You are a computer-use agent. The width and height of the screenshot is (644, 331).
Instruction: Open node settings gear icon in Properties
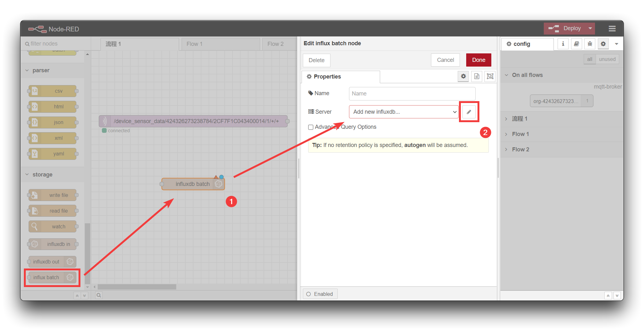pos(463,76)
